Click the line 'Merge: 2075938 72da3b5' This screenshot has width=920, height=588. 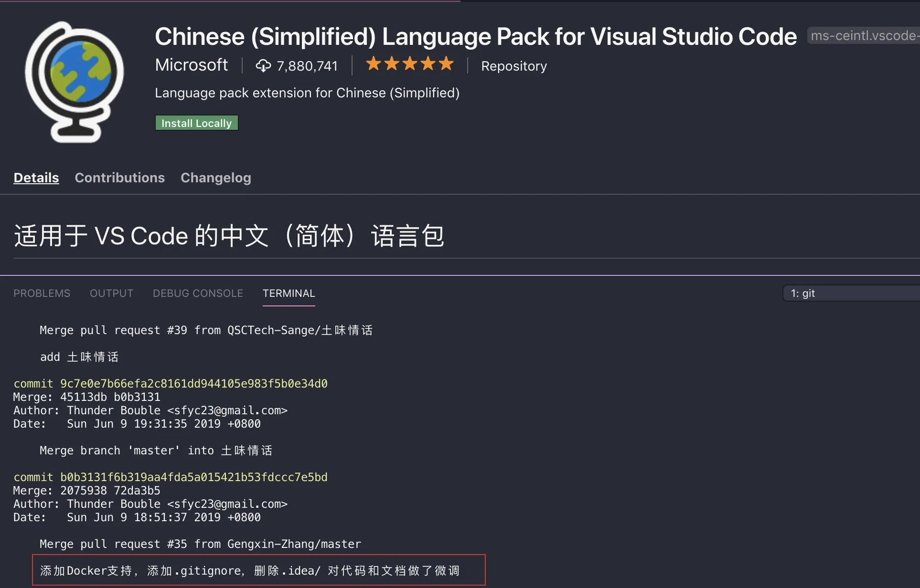[87, 491]
